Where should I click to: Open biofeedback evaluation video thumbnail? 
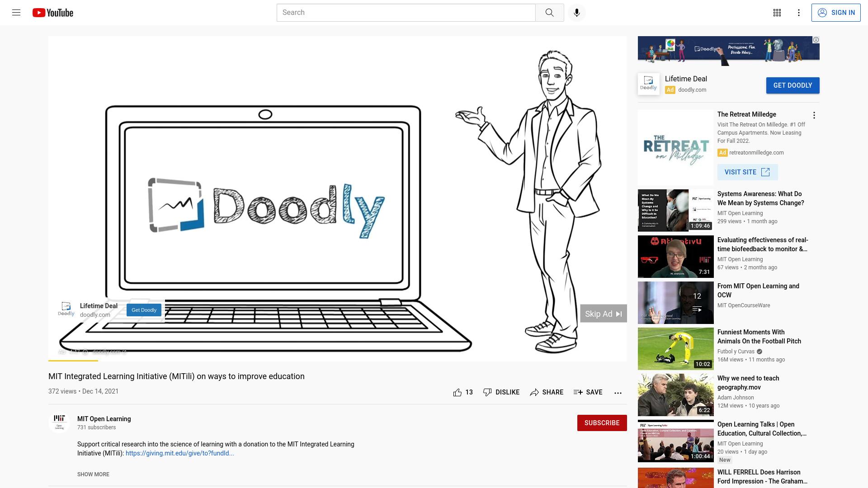tap(675, 257)
